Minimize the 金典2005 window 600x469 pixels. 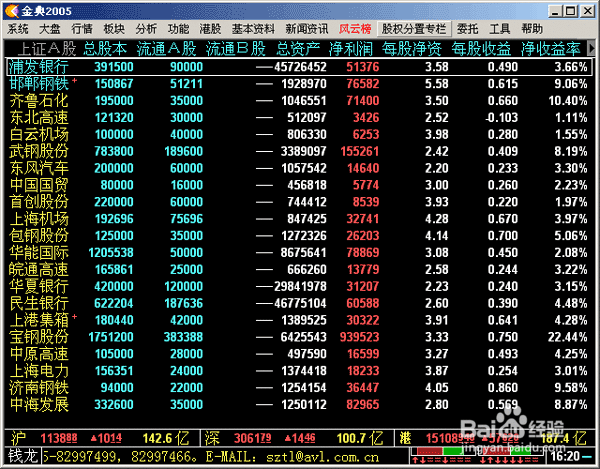pyautogui.click(x=555, y=11)
